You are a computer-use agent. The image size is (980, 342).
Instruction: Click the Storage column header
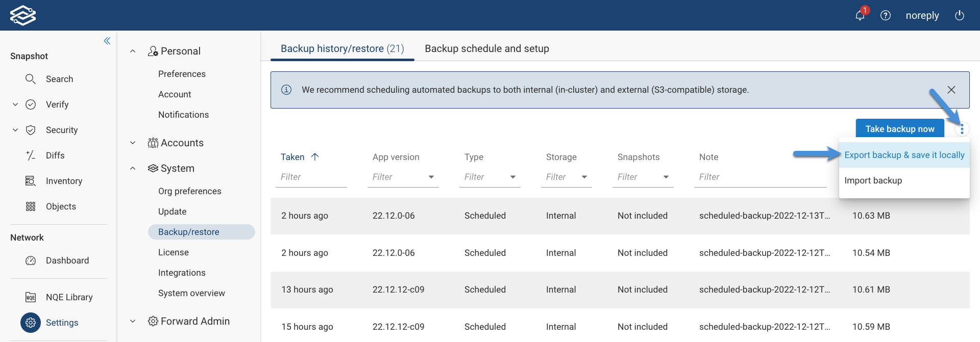click(561, 157)
